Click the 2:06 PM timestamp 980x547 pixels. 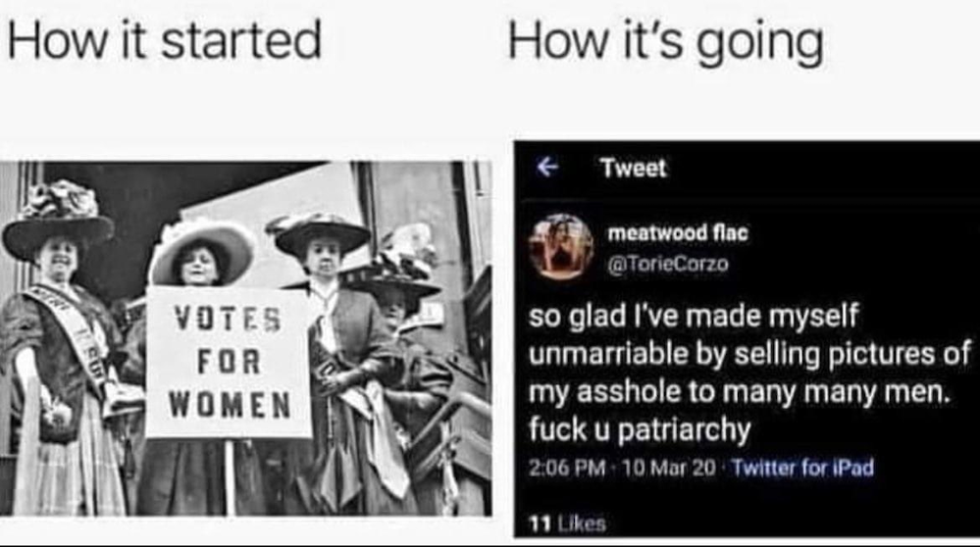pyautogui.click(x=567, y=468)
